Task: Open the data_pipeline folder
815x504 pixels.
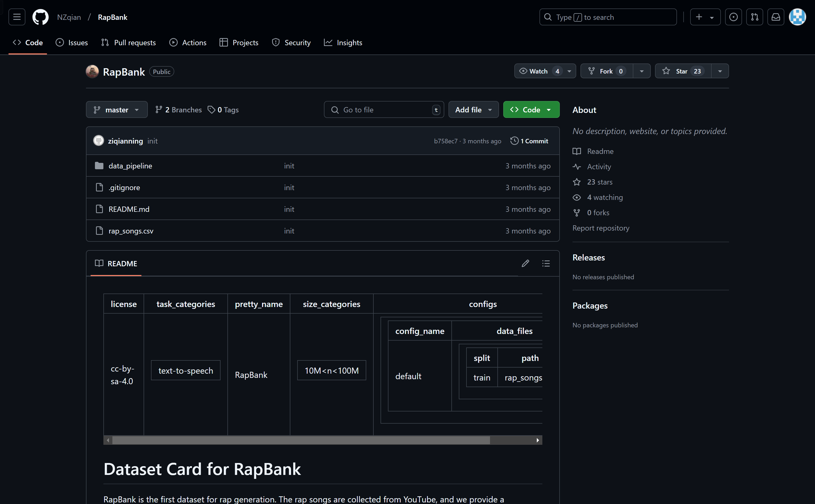Action: pos(130,166)
